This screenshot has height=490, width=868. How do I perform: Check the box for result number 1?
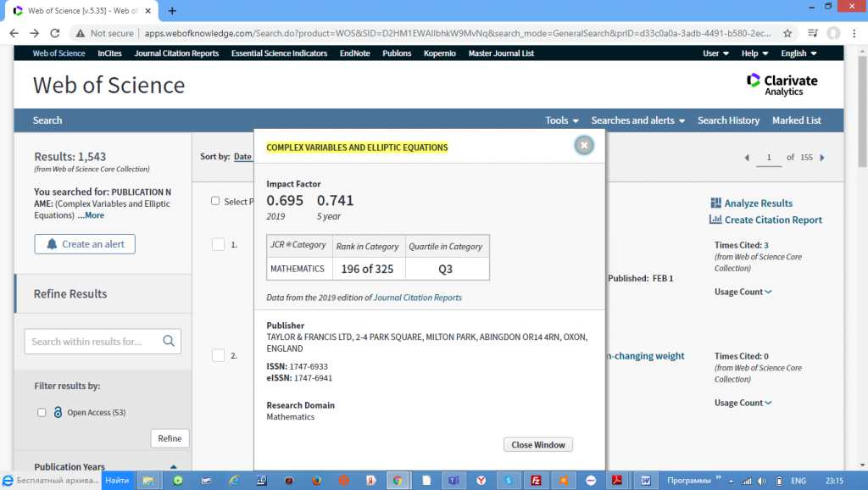pyautogui.click(x=218, y=244)
